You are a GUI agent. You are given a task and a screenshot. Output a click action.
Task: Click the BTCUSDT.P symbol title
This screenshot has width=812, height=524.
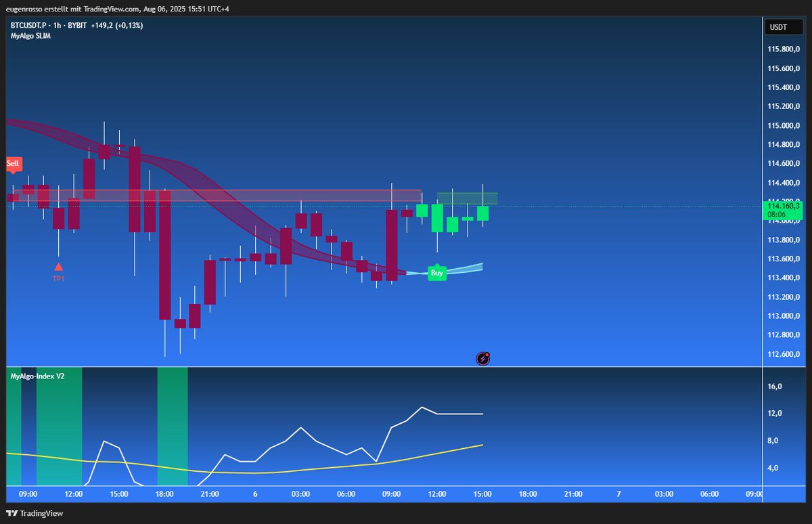click(x=29, y=25)
